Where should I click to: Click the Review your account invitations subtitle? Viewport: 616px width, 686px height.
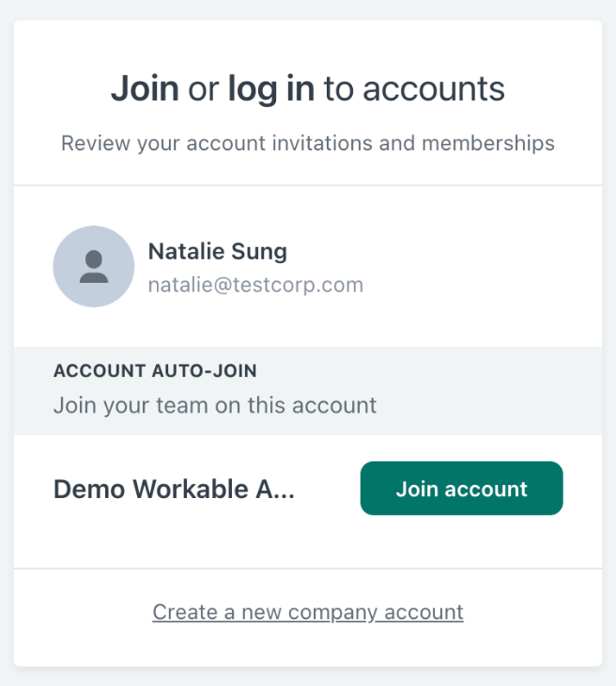[308, 143]
